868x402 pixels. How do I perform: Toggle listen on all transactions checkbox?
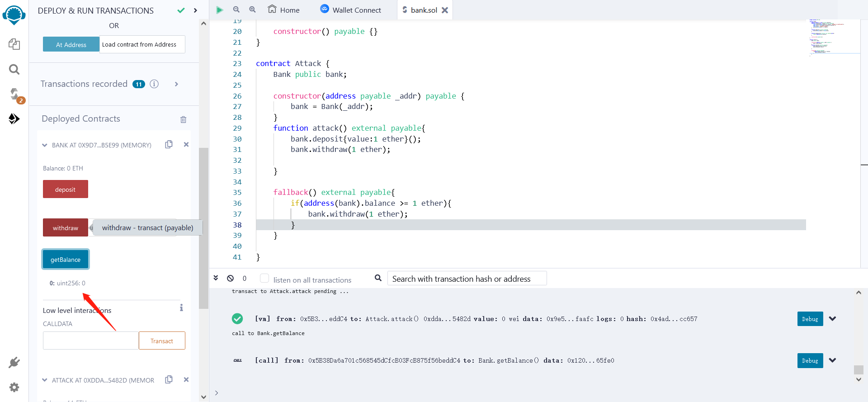[264, 278]
